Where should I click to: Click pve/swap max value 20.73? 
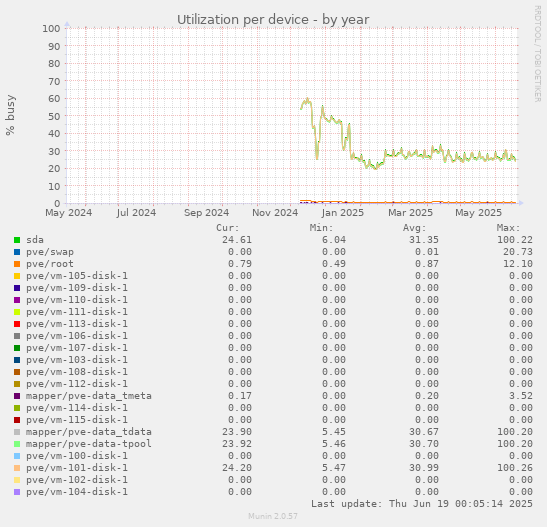[x=518, y=252]
